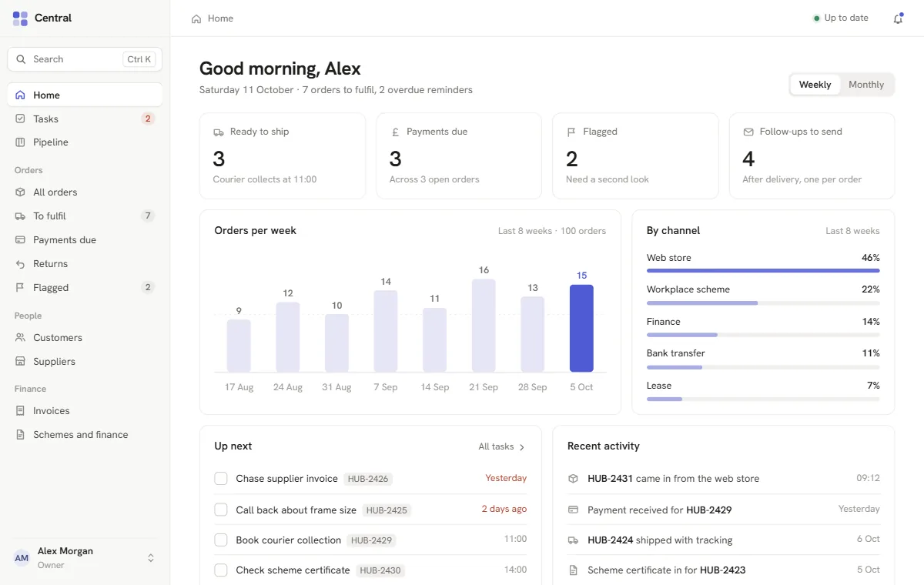Screen dimensions: 924x585
Task: Open the Tasks page from the sidebar
Action: pyautogui.click(x=85, y=119)
